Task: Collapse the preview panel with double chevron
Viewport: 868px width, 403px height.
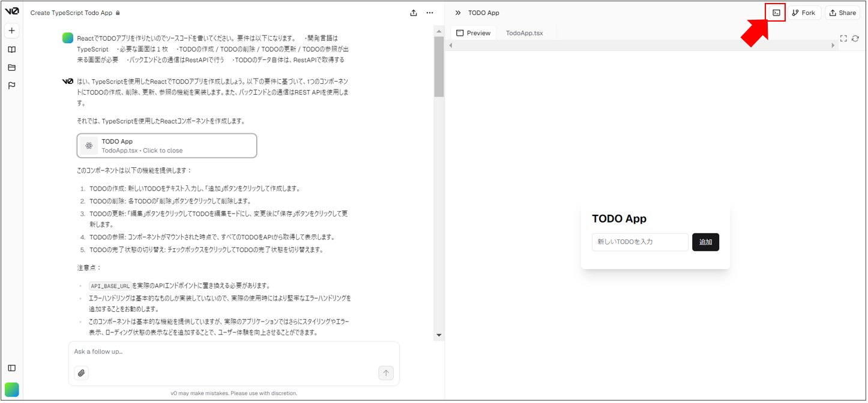Action: 458,13
